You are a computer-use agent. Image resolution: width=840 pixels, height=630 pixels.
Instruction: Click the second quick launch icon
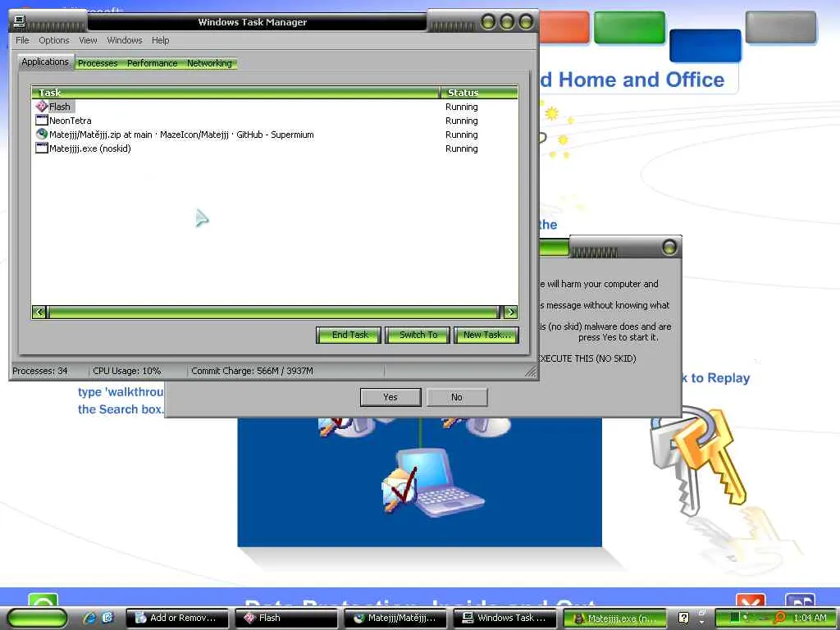point(107,618)
